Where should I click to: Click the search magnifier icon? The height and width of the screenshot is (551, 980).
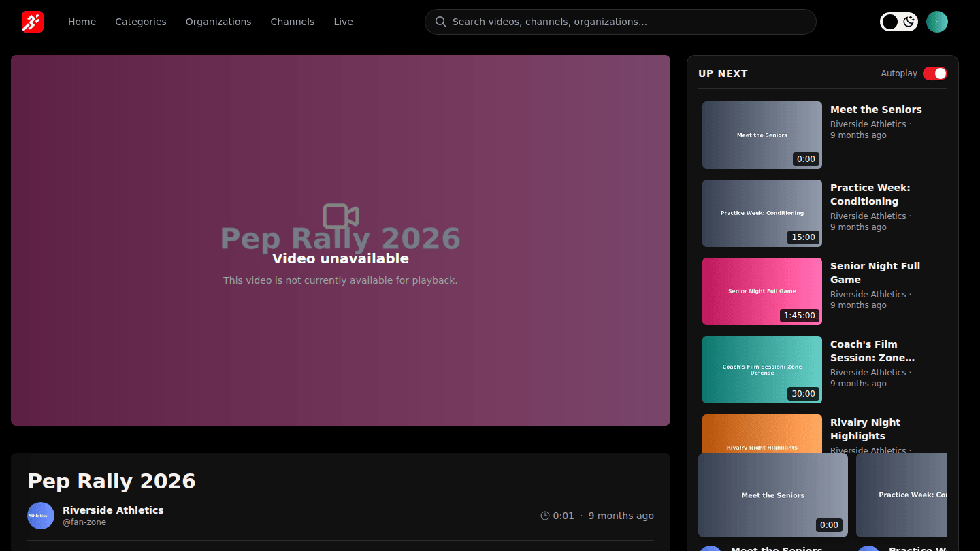pyautogui.click(x=441, y=22)
